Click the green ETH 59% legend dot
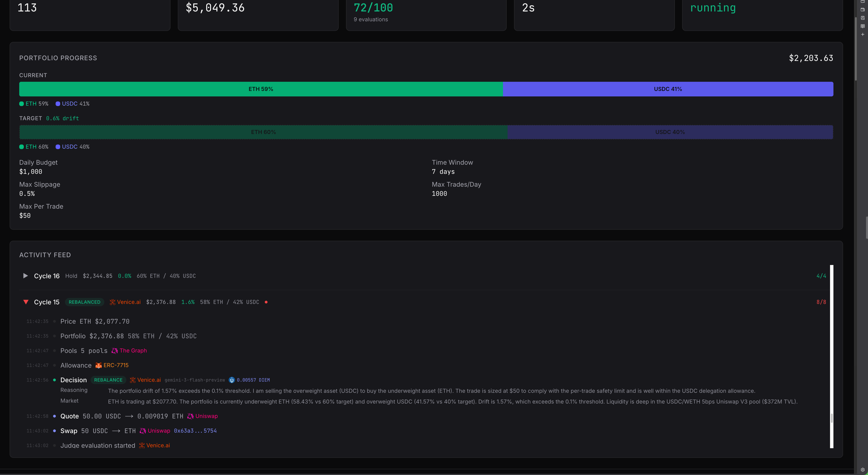 pyautogui.click(x=22, y=104)
